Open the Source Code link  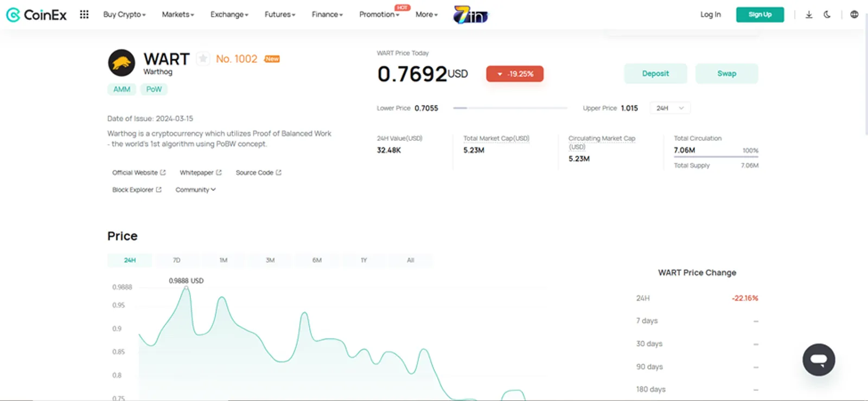(x=258, y=173)
